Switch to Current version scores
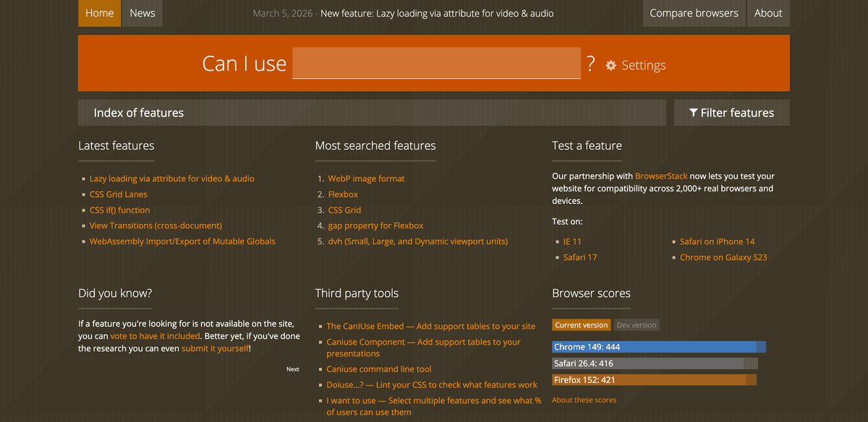Viewport: 868px width, 422px height. click(x=582, y=325)
